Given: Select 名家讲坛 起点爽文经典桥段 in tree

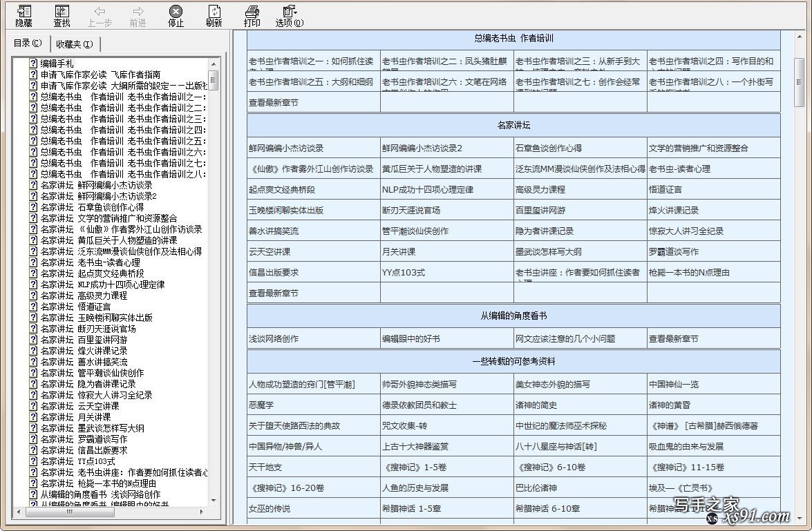Looking at the screenshot, I should click(x=92, y=273).
